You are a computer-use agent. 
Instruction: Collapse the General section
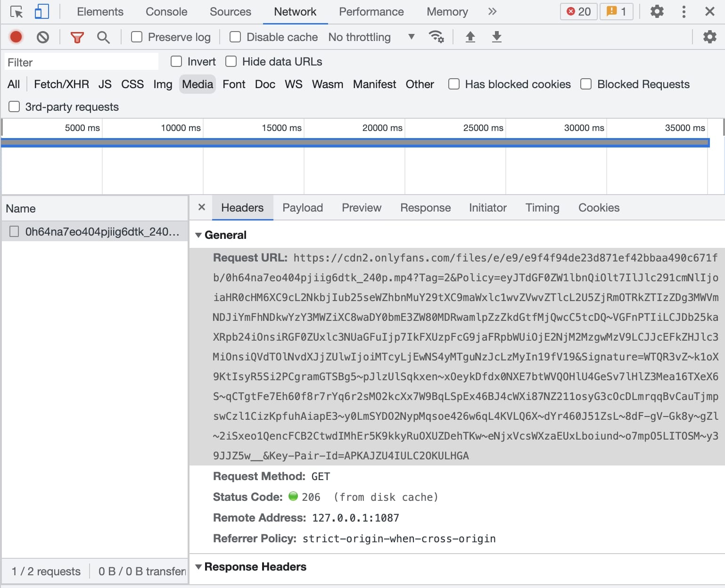198,235
